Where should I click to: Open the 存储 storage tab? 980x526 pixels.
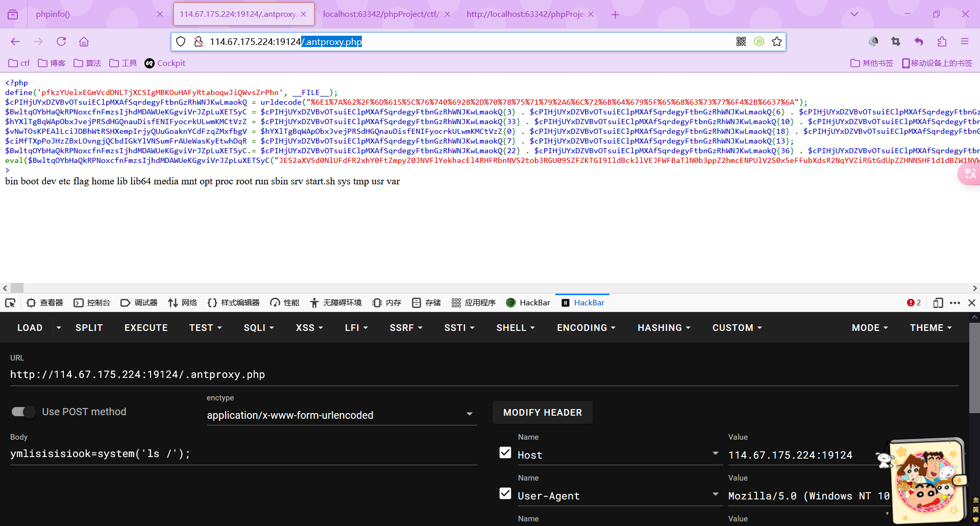coord(426,303)
